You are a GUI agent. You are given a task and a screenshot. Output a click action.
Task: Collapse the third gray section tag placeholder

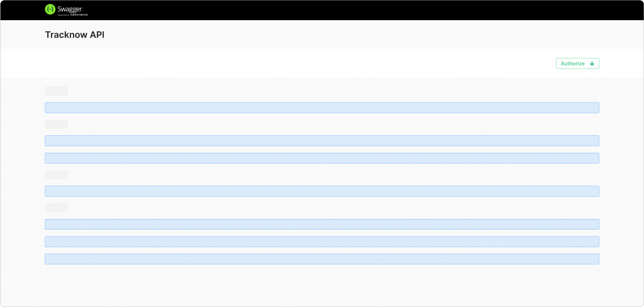[x=56, y=174]
